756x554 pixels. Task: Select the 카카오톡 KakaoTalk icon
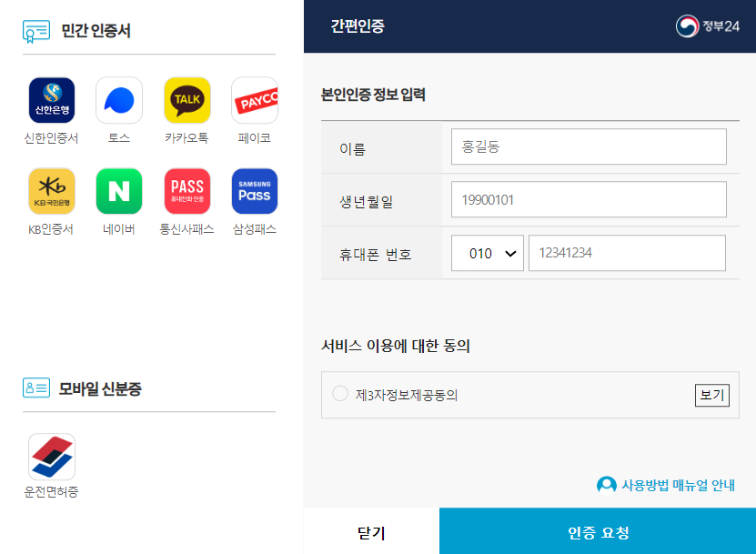point(187,100)
